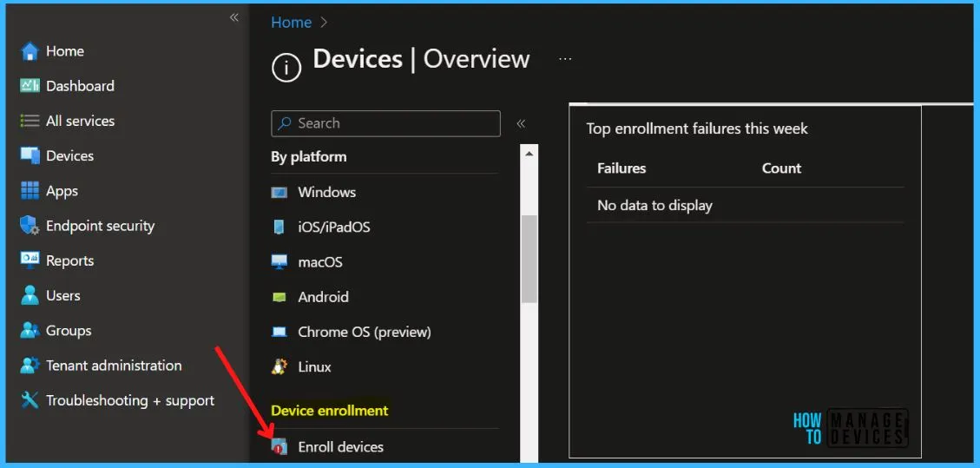Click the Dashboard chart icon
This screenshot has width=980, height=468.
pos(30,86)
